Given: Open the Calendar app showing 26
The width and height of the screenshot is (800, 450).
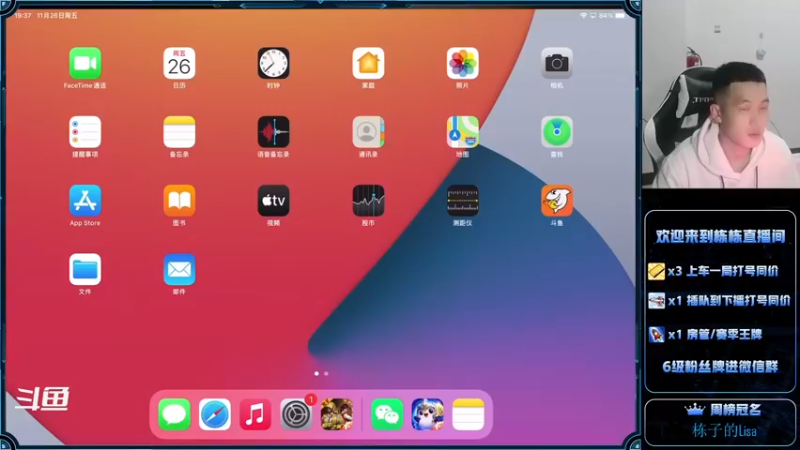Looking at the screenshot, I should pyautogui.click(x=179, y=63).
